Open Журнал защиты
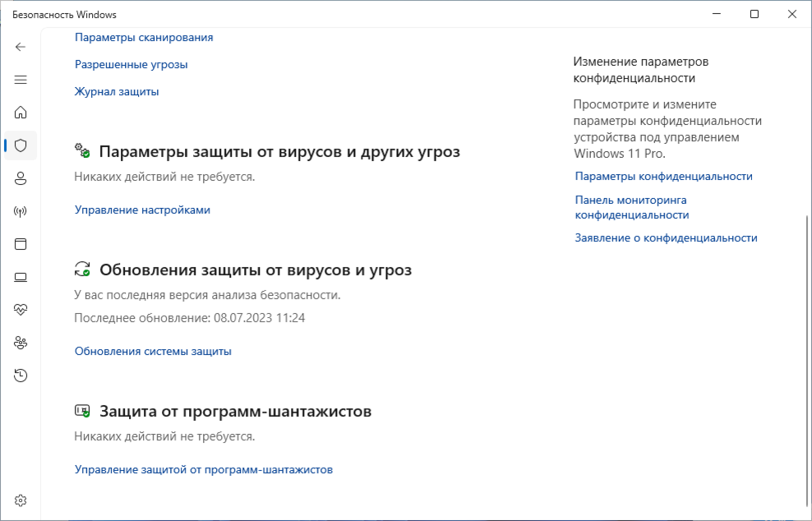This screenshot has width=812, height=521. [x=117, y=91]
